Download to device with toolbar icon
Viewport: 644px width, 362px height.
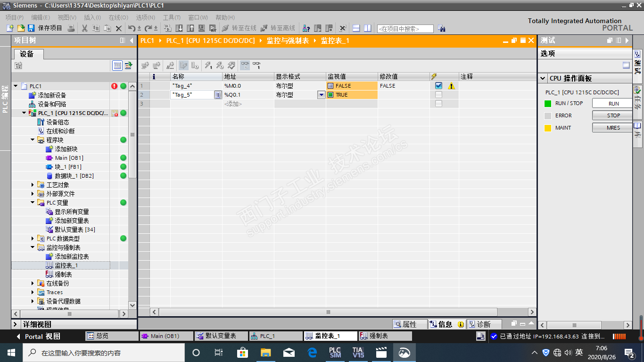tap(180, 28)
